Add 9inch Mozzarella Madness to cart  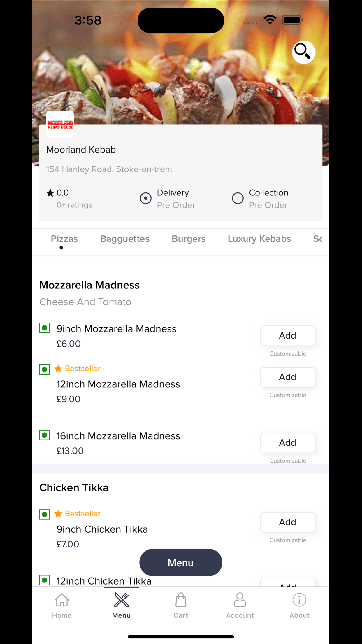tap(288, 336)
